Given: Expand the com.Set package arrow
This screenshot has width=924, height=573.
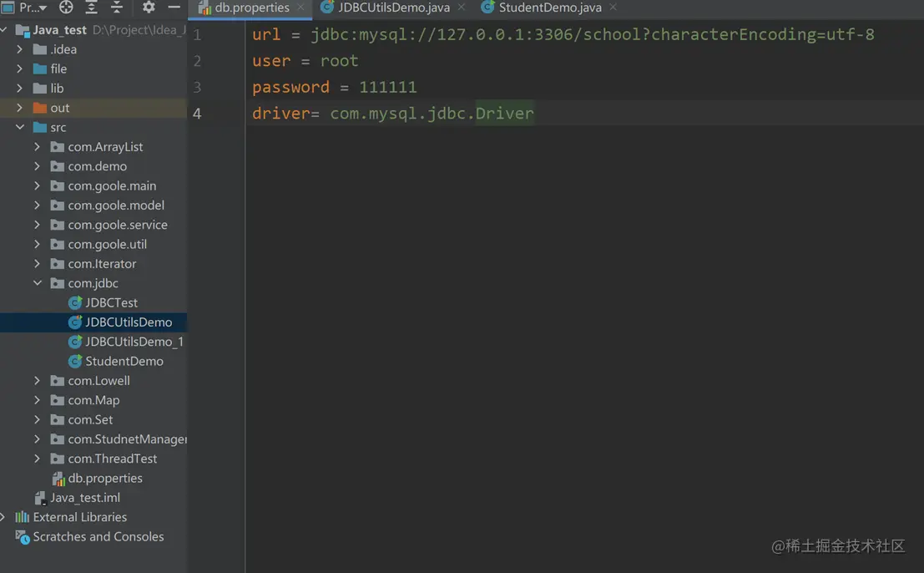Looking at the screenshot, I should pos(37,419).
